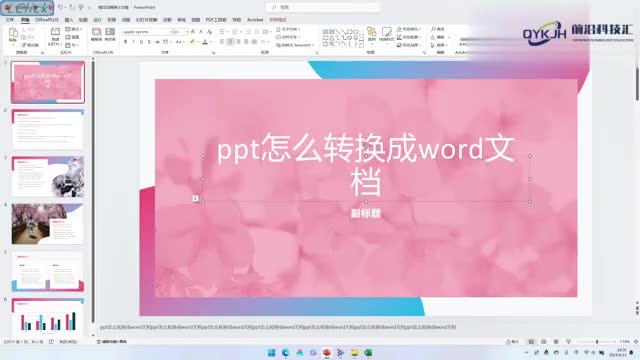Switch to Normal view in status bar
Image resolution: width=640 pixels, height=360 pixels.
coord(531,341)
